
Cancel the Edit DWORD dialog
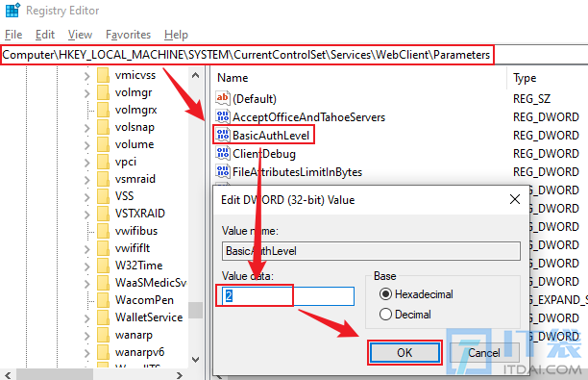click(x=483, y=353)
